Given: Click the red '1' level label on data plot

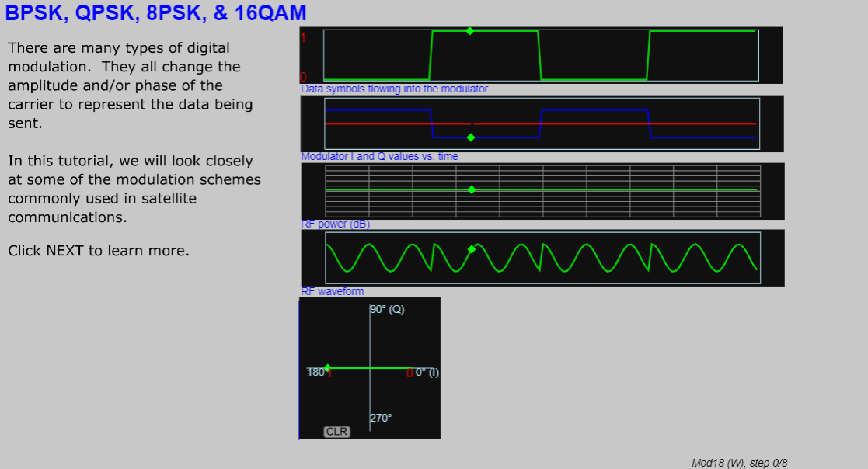Looking at the screenshot, I should [304, 36].
